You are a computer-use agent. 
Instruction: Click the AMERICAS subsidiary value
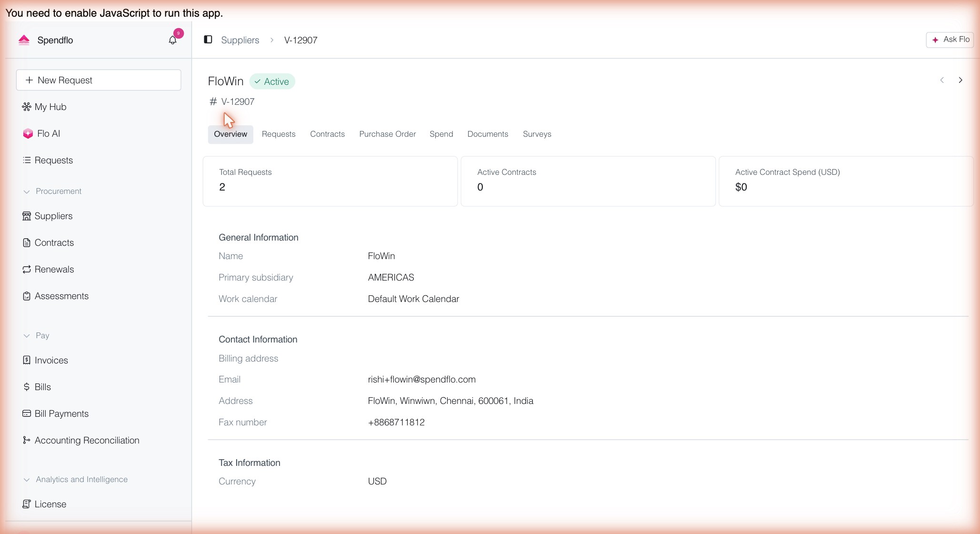point(391,277)
